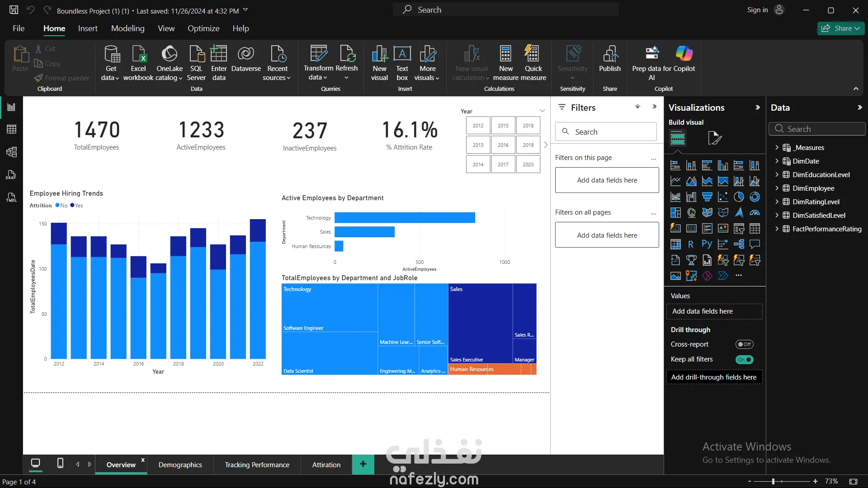Switch to mobile layout icon

[60, 463]
